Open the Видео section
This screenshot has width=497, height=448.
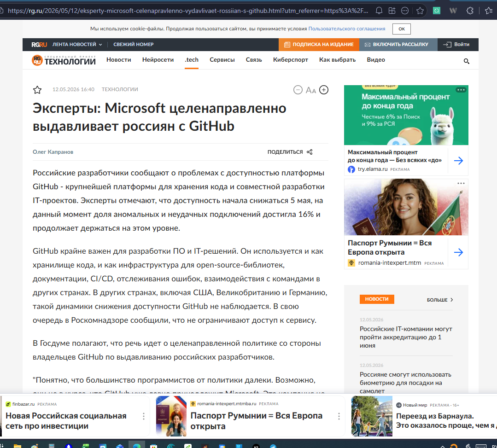(376, 60)
